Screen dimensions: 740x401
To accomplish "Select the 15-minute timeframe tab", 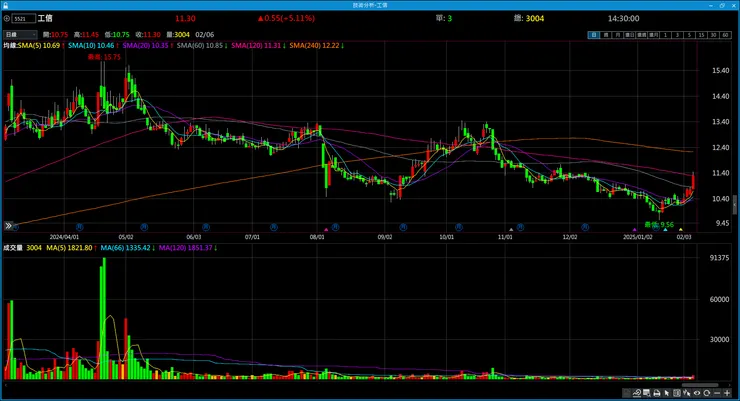I will tap(702, 35).
